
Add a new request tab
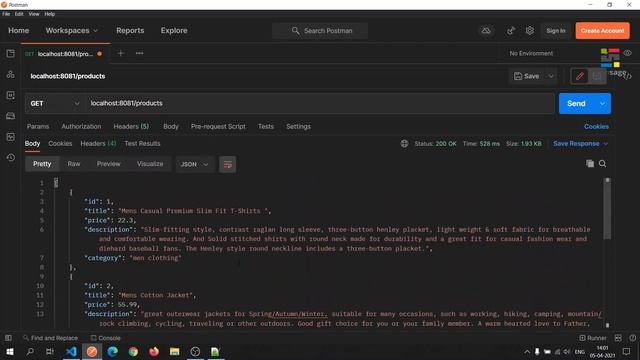pos(120,53)
